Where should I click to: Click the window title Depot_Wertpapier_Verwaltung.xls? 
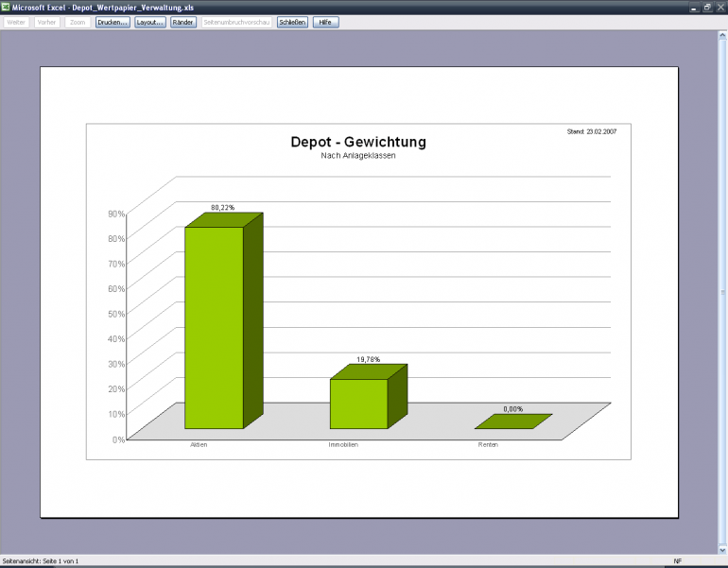click(132, 8)
